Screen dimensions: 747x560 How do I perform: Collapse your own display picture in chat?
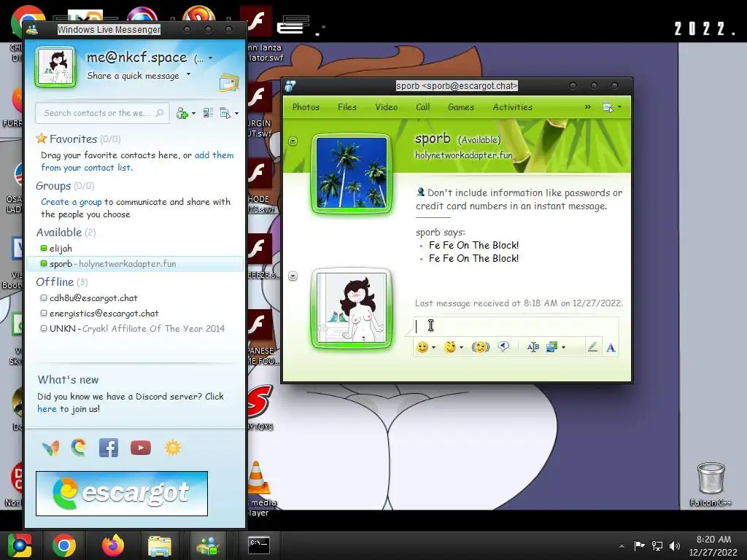point(293,276)
